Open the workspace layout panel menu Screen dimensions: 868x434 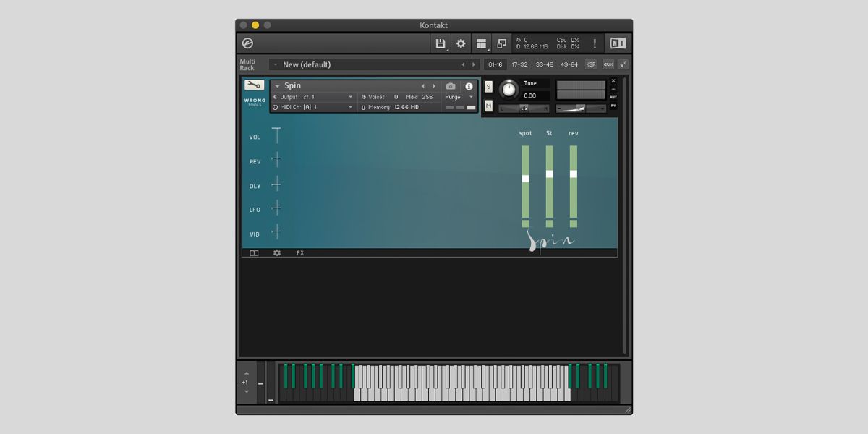[481, 43]
